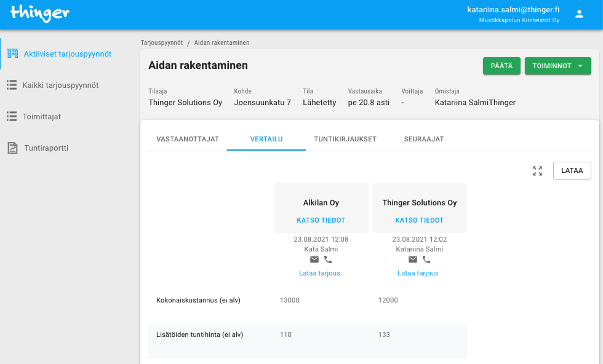Email Kata Salmi via envelope icon

pyautogui.click(x=314, y=259)
